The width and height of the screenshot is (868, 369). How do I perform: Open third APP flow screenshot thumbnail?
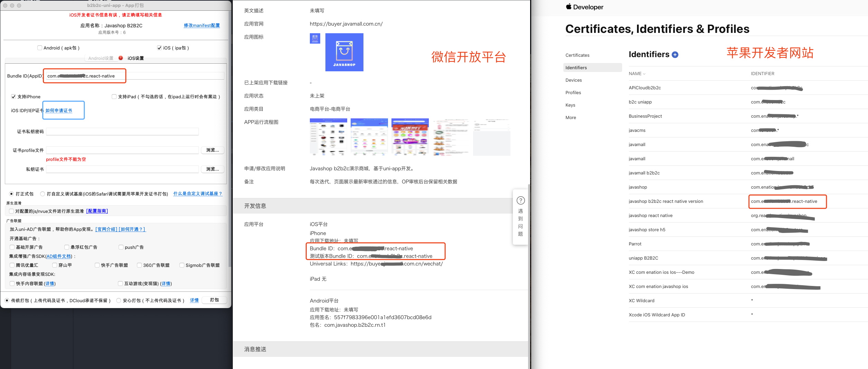[x=410, y=137]
